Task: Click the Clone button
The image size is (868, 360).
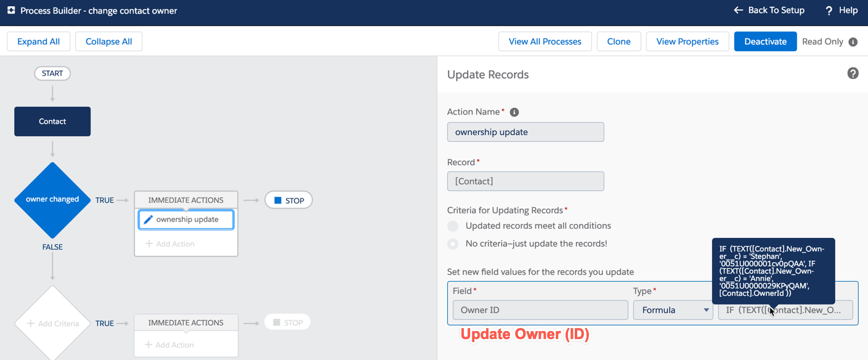Action: (619, 42)
